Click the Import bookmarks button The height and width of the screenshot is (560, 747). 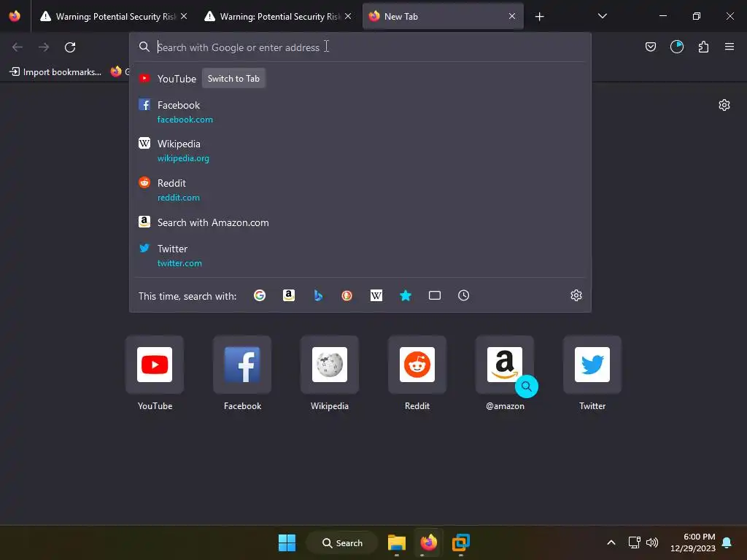click(x=55, y=72)
